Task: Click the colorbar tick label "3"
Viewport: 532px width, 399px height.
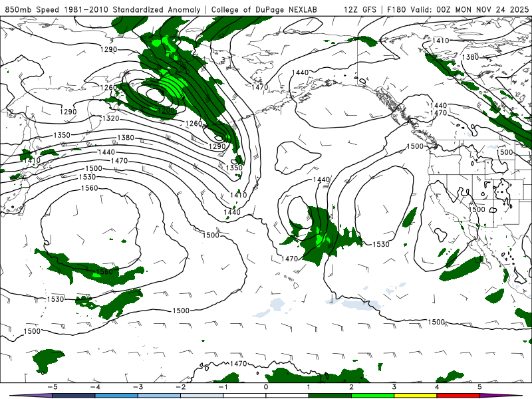Action: 394,387
